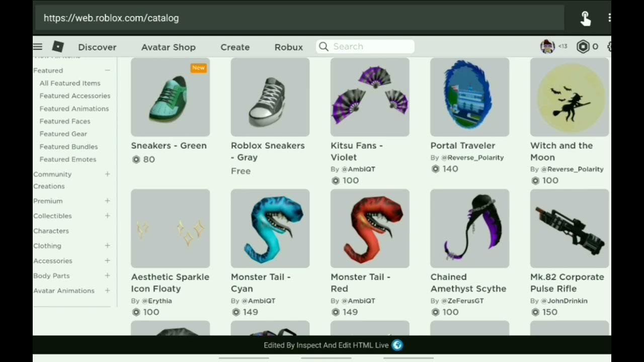Click the New badge on Sneakers Green
644x362 pixels.
pos(198,68)
